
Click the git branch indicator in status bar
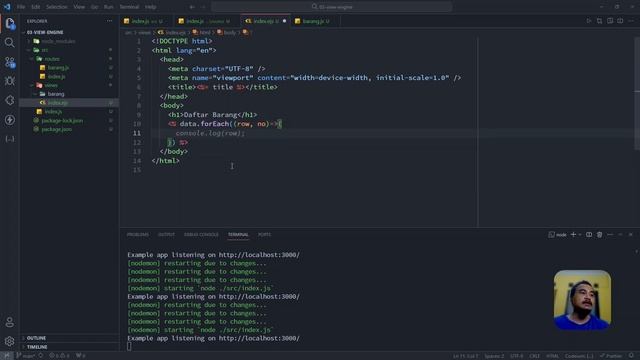[25, 356]
